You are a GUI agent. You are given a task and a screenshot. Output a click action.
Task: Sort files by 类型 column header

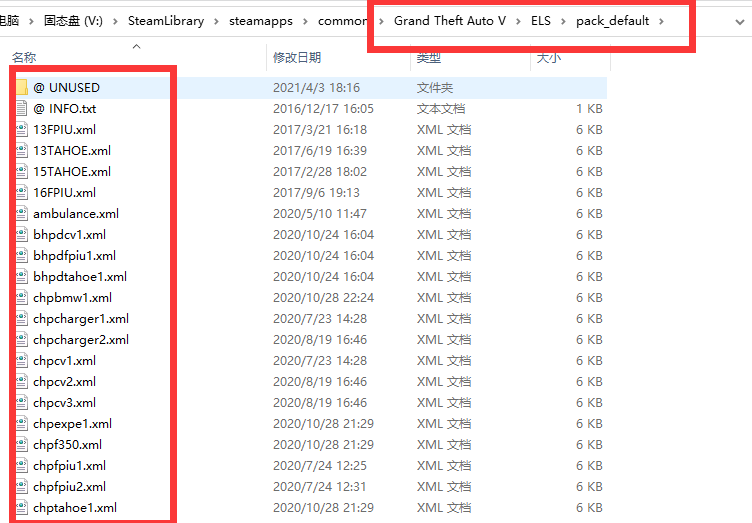point(428,58)
